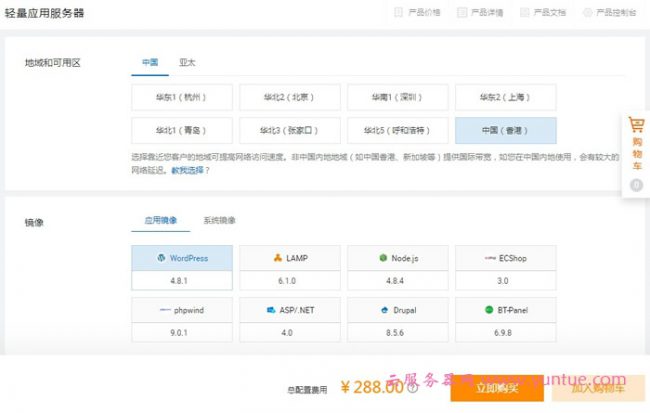This screenshot has width=650, height=413.
Task: Click the LAMP image icon
Action: tap(277, 258)
